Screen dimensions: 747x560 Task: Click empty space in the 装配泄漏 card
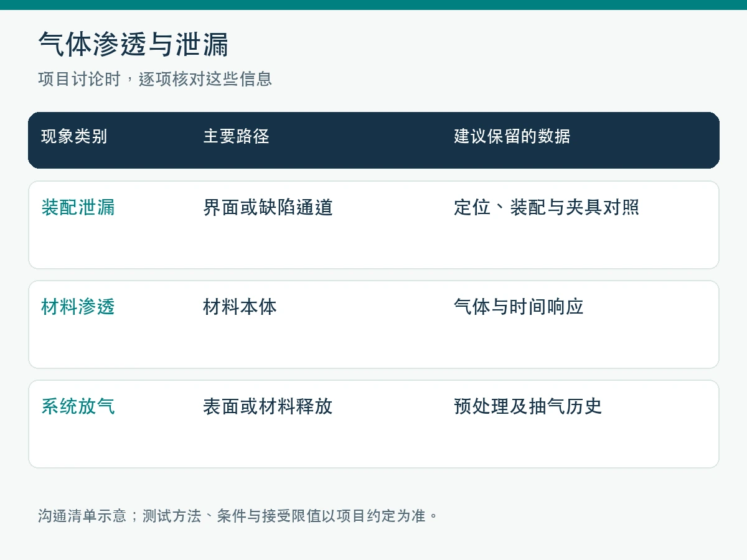pos(374,246)
